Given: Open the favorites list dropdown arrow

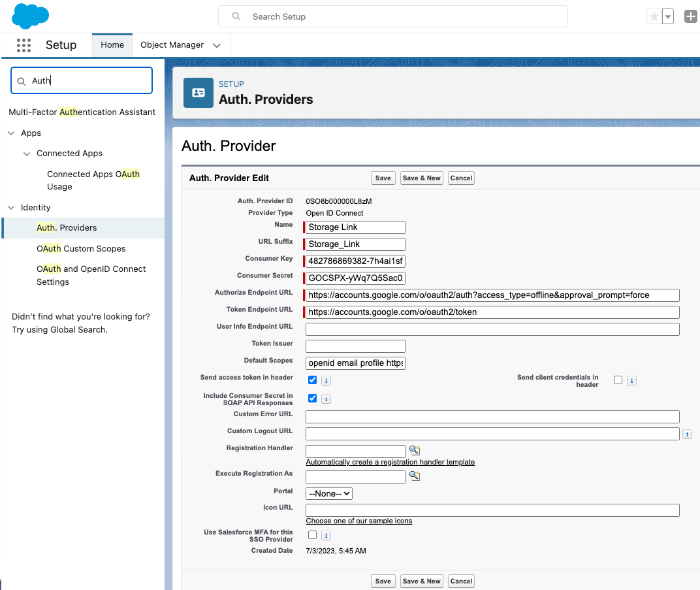Looking at the screenshot, I should pos(668,17).
